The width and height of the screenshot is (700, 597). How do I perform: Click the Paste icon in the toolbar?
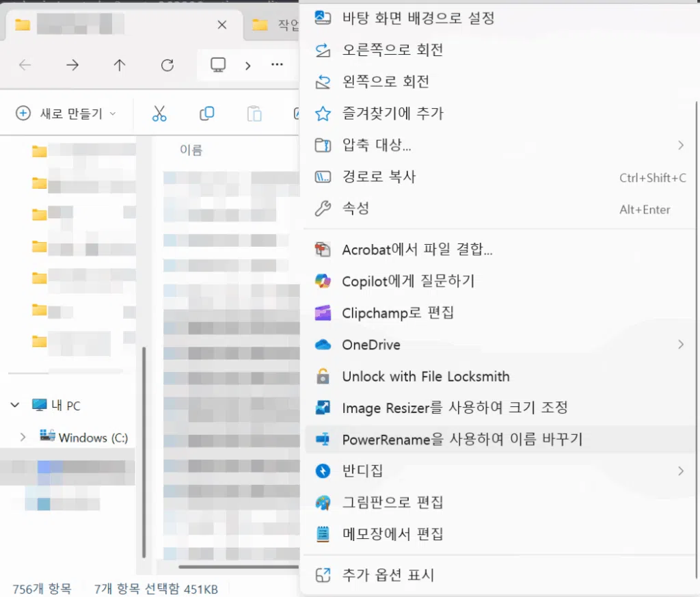(x=254, y=114)
